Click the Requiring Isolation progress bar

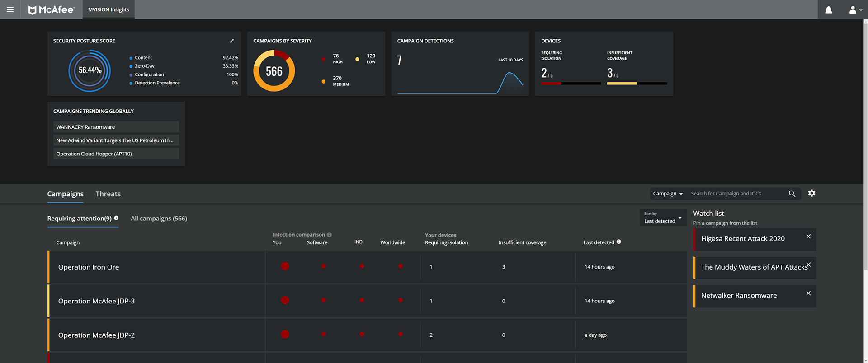(x=571, y=84)
